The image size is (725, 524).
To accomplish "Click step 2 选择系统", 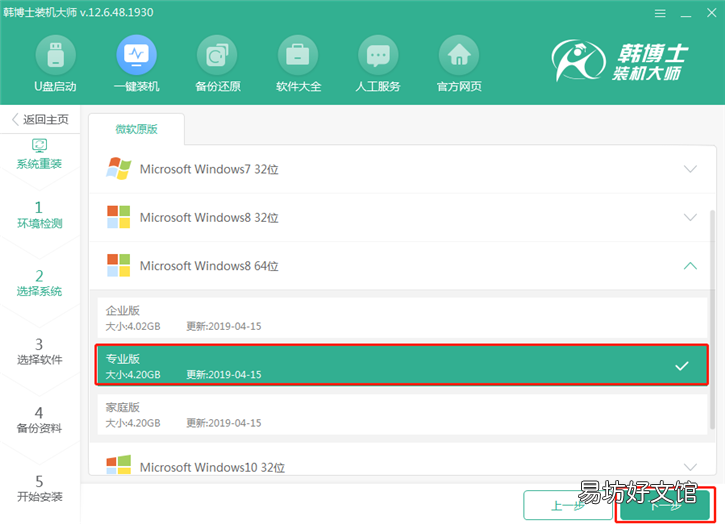I will click(x=39, y=283).
